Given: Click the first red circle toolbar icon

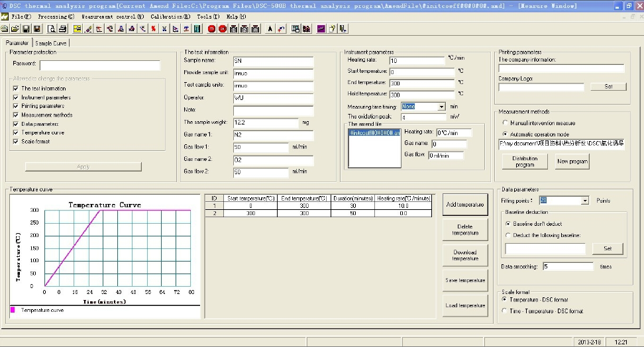Looking at the screenshot, I should pos(211,28).
